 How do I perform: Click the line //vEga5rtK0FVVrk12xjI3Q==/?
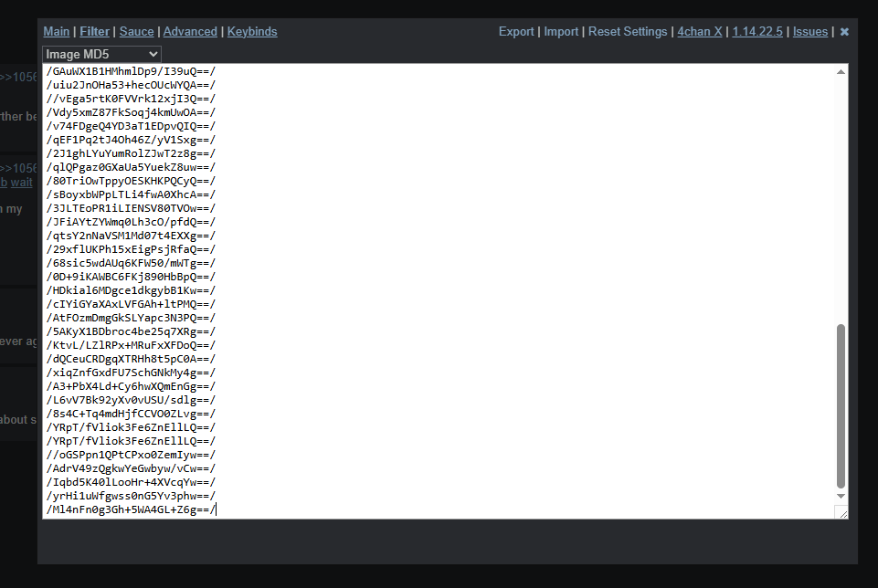coord(131,99)
